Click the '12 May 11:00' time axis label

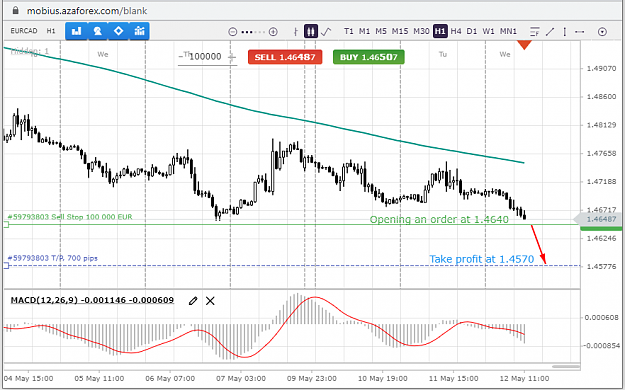point(524,378)
